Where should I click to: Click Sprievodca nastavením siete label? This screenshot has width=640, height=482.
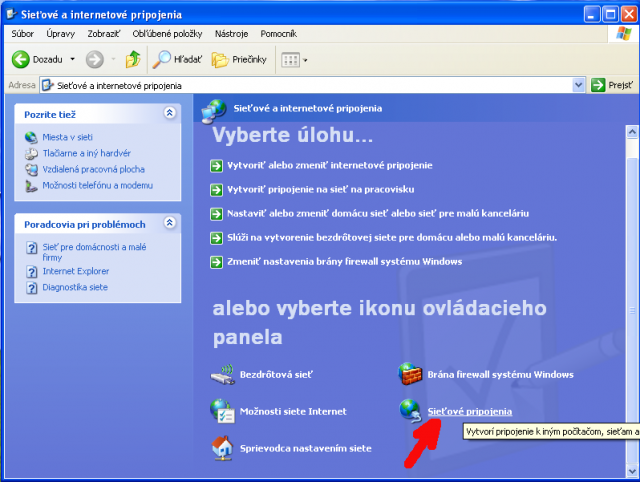click(306, 449)
